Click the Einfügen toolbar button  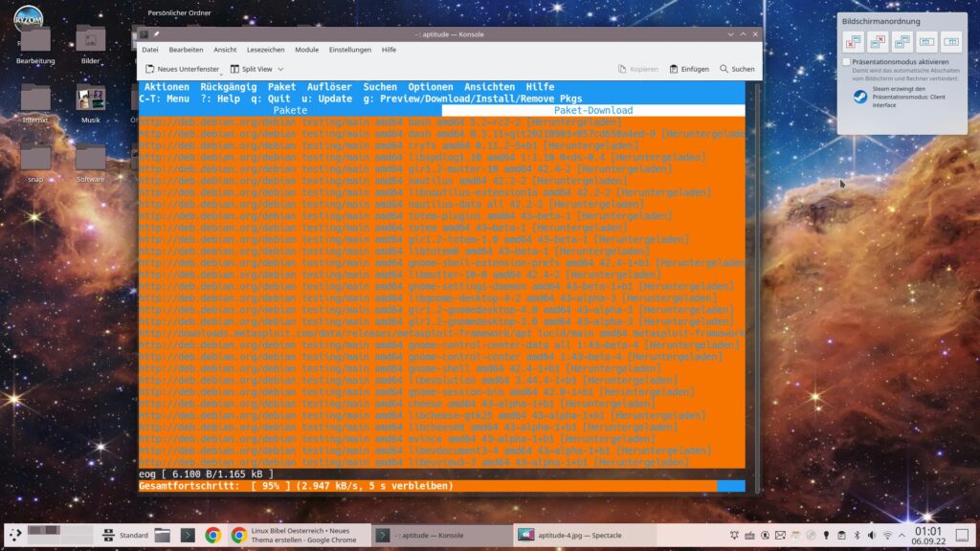coord(689,69)
